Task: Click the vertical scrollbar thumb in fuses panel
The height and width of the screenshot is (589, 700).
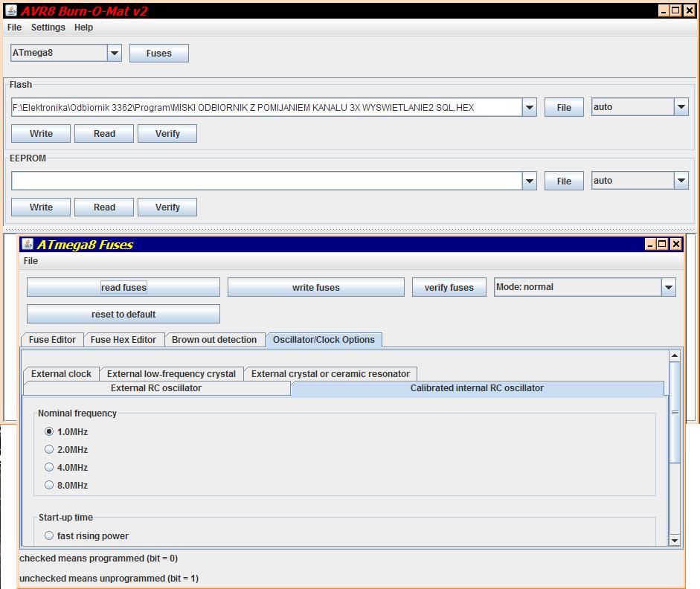Action: click(x=675, y=412)
